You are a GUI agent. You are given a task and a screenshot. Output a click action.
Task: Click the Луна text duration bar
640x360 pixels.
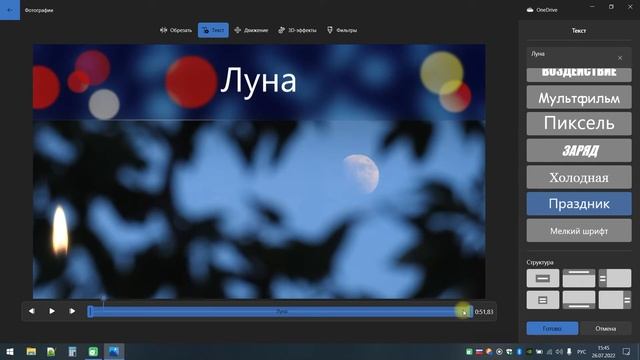pos(281,311)
